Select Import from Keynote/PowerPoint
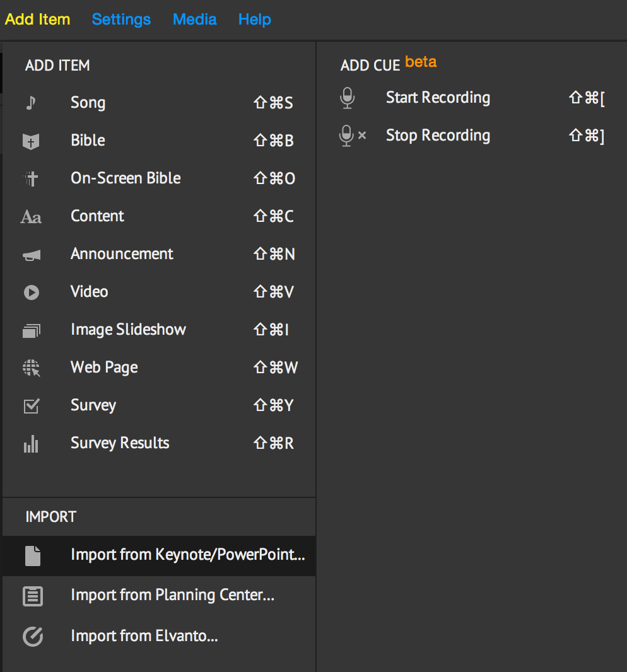Viewport: 627px width, 672px height. coord(159,556)
